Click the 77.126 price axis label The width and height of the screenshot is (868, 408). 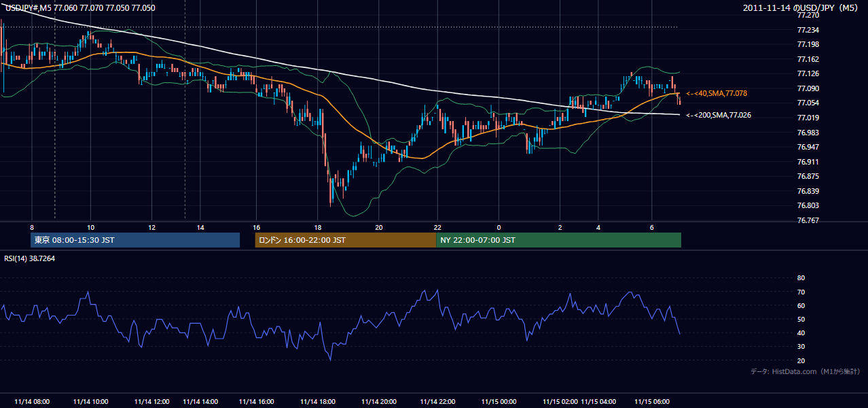point(808,73)
